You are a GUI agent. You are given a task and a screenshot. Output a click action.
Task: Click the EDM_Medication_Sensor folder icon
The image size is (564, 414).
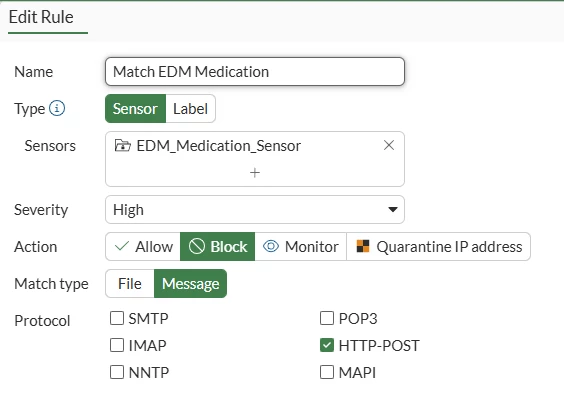[122, 145]
